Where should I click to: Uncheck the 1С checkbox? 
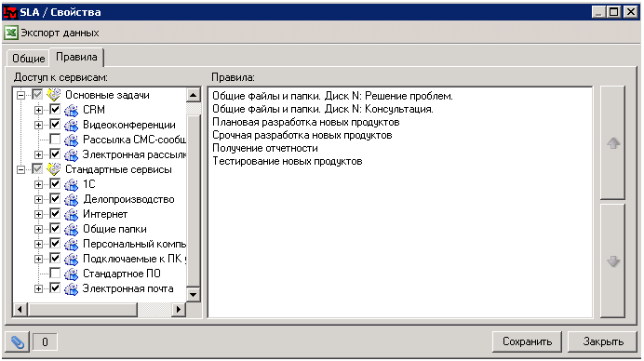pos(55,184)
